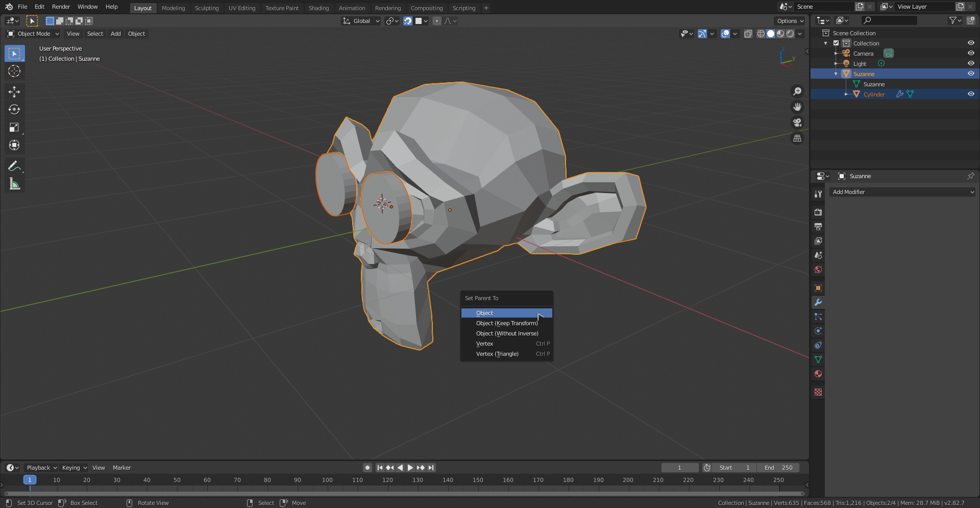
Task: Toggle the camera view gizmo
Action: [x=797, y=123]
